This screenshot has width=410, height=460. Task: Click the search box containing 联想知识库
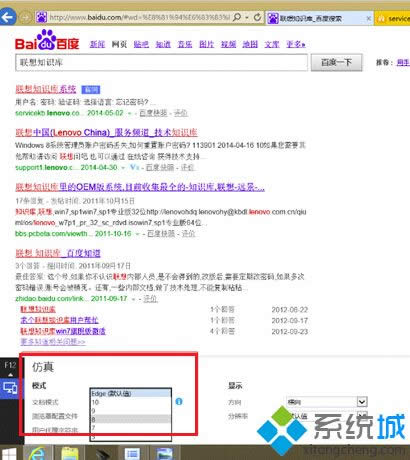161,62
